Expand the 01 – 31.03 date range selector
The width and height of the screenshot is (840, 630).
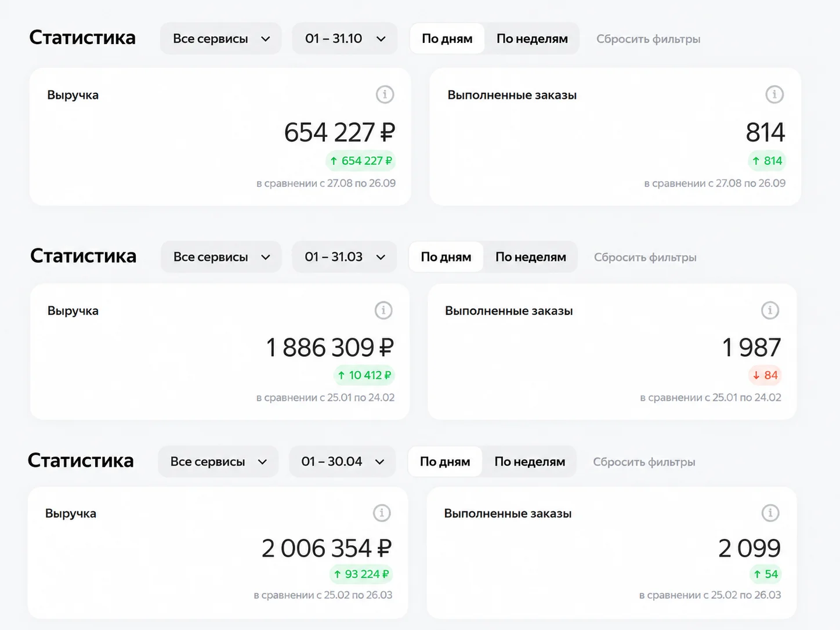(x=345, y=256)
